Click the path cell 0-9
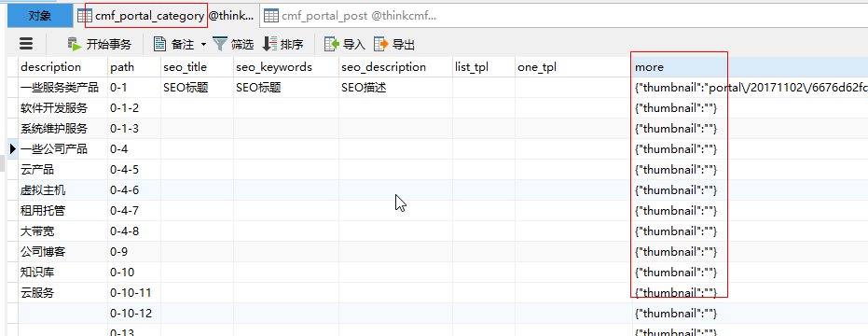868x336 pixels. [x=134, y=252]
